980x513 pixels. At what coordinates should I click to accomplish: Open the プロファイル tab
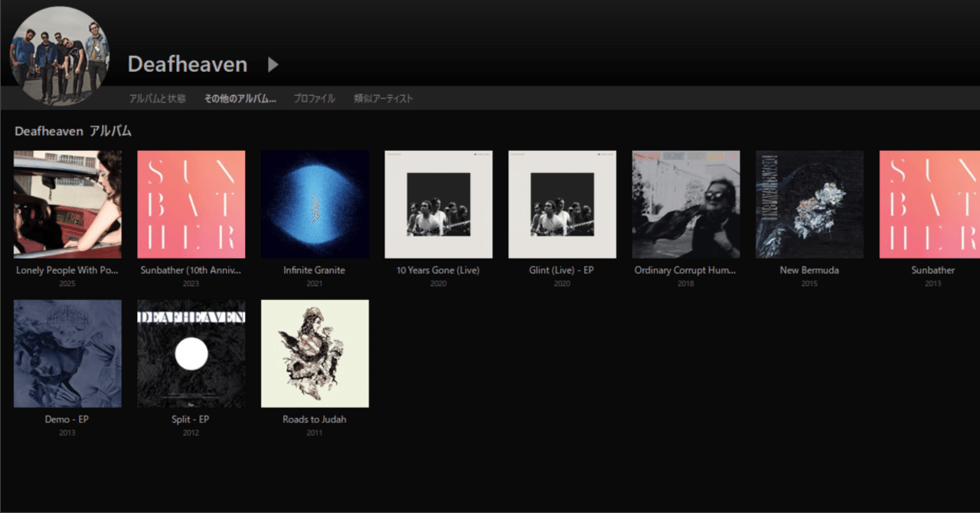tap(314, 99)
